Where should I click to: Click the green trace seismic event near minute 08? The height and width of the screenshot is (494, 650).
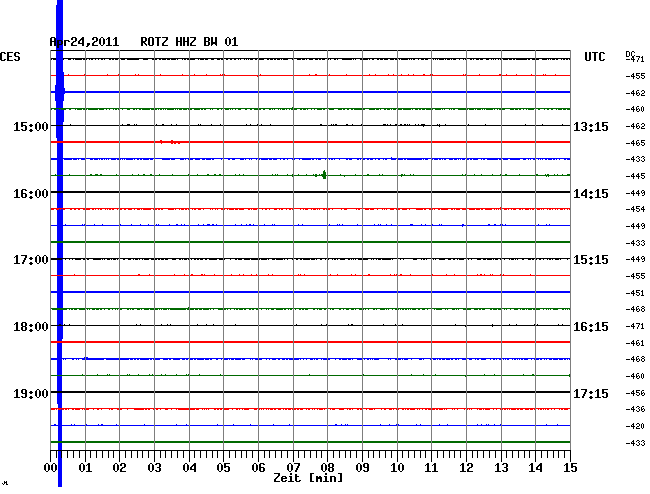(x=324, y=175)
